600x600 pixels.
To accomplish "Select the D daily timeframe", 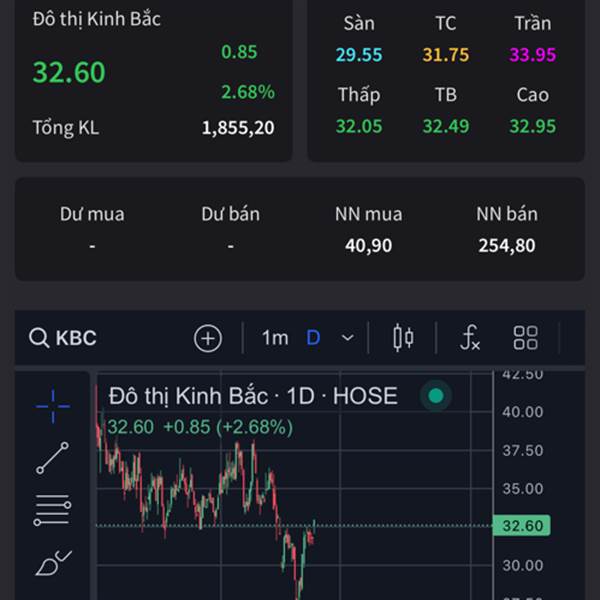I will point(313,338).
